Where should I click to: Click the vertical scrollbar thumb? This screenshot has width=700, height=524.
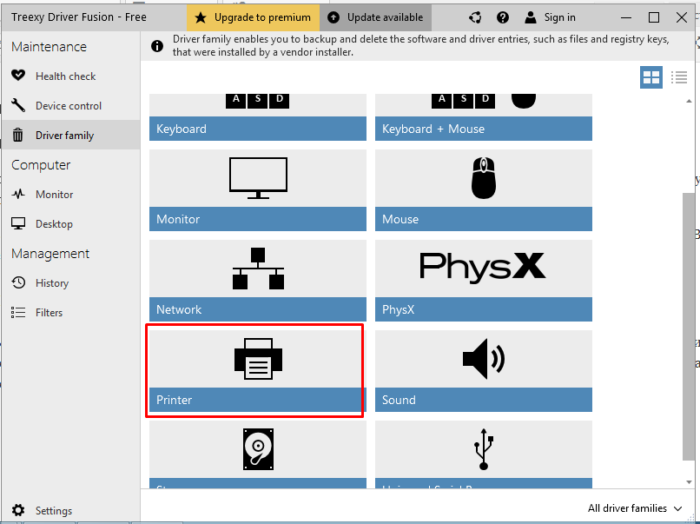pos(689,326)
